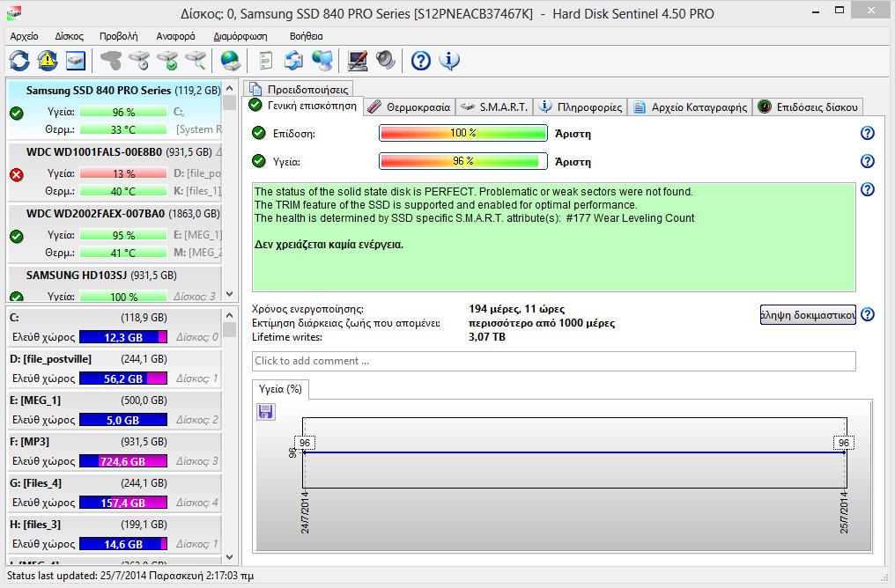Click red error icon of WDC WD1001FALS disk
The width and height of the screenshot is (895, 588).
tap(17, 174)
